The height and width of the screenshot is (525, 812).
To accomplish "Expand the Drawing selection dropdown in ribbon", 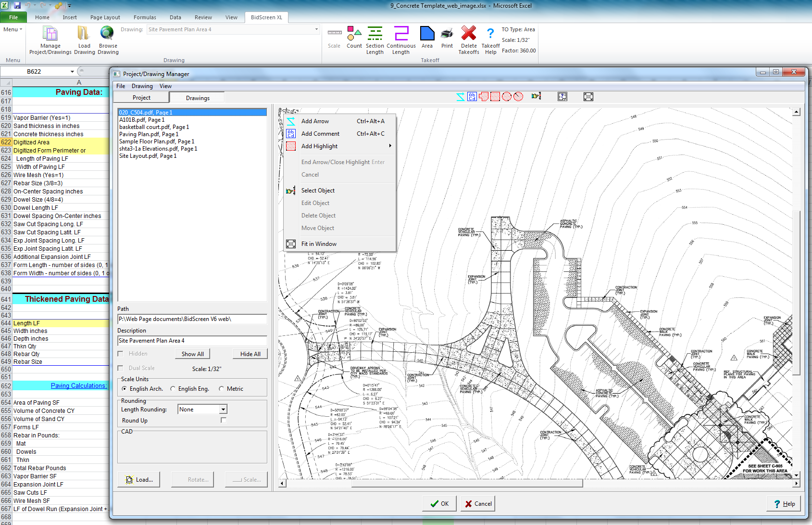I will coord(316,29).
